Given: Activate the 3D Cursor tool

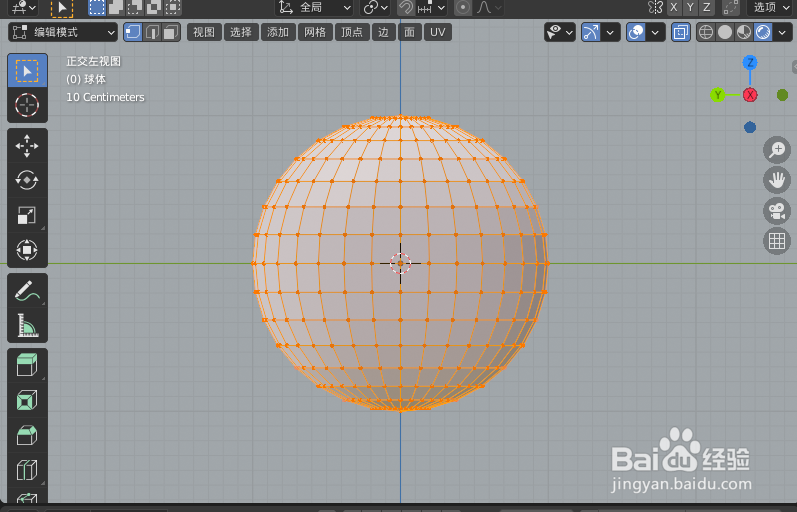Looking at the screenshot, I should point(27,105).
